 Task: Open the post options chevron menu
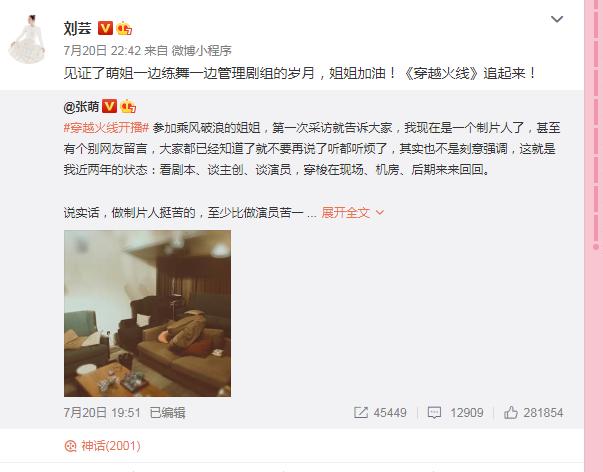[x=557, y=19]
